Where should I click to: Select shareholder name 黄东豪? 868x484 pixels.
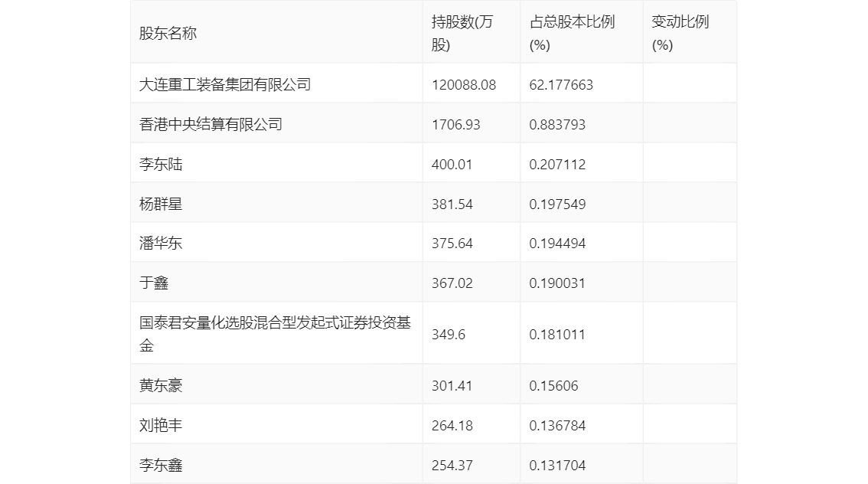click(161, 386)
